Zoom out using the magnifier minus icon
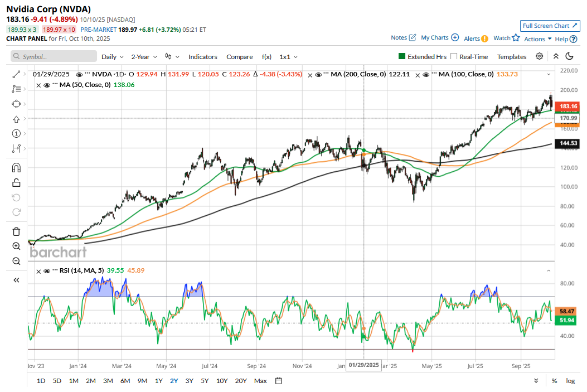The image size is (587, 392). pos(16,261)
